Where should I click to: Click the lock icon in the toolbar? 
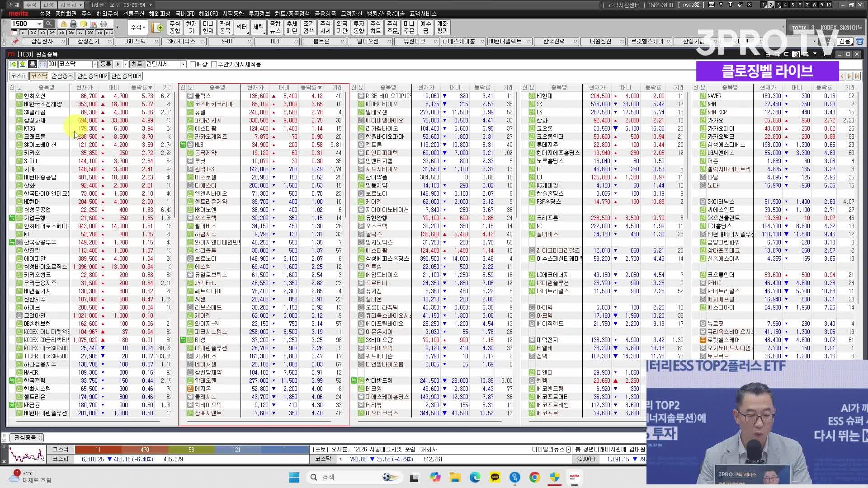(x=64, y=24)
